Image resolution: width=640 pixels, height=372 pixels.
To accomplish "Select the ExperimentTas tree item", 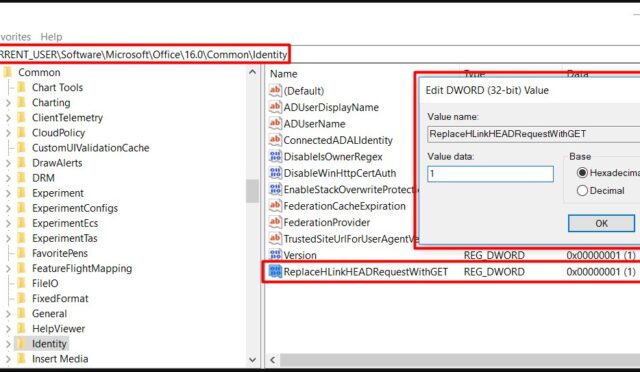I will click(64, 238).
